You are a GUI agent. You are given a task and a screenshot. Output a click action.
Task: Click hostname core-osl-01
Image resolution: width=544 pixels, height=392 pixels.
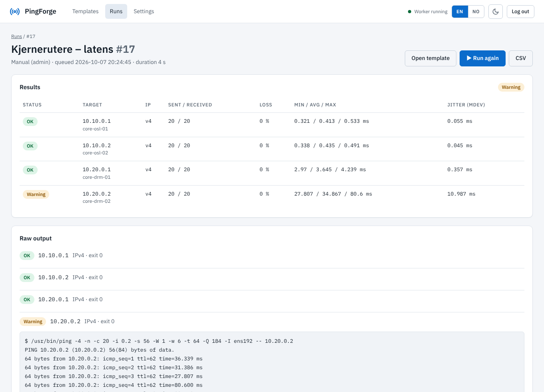[x=95, y=129]
